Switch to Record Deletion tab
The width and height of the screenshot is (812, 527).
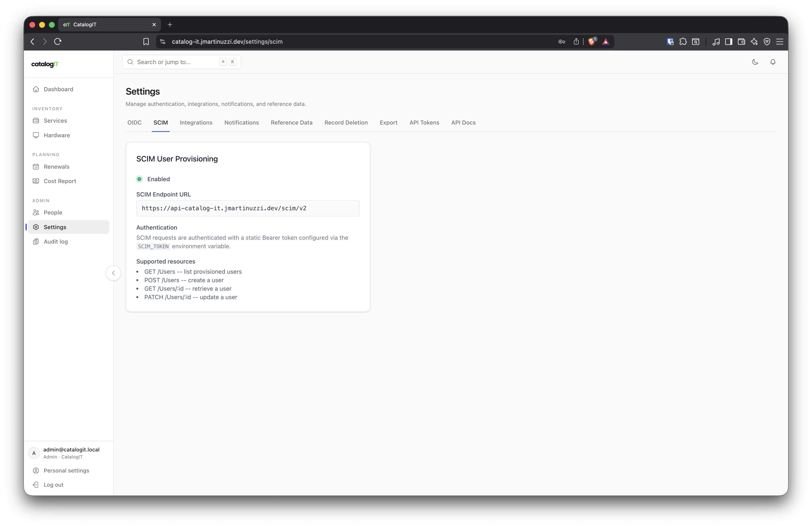(346, 123)
